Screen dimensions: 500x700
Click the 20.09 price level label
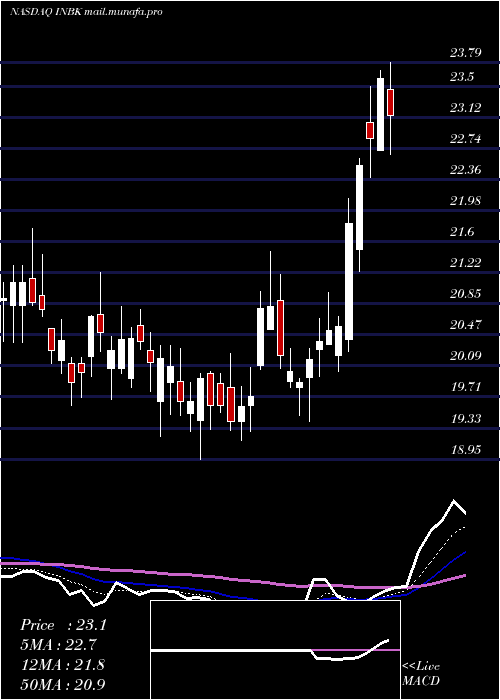[x=466, y=356]
